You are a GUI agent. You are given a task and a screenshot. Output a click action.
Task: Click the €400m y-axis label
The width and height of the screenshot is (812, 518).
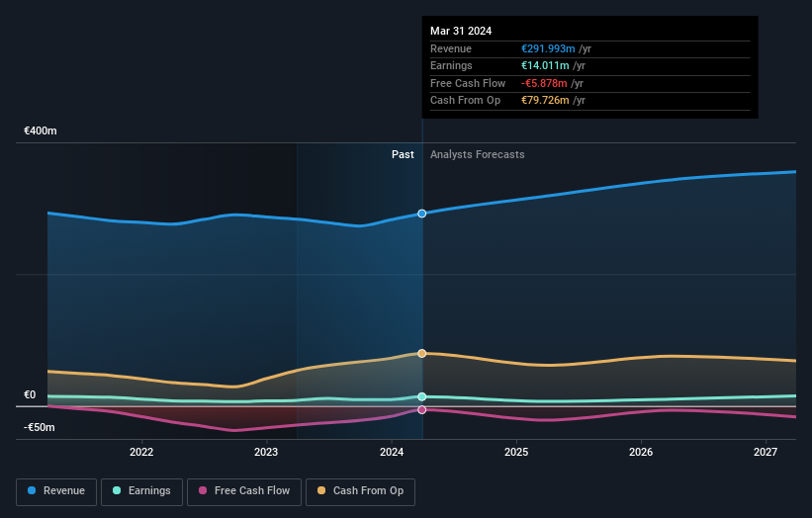point(41,130)
